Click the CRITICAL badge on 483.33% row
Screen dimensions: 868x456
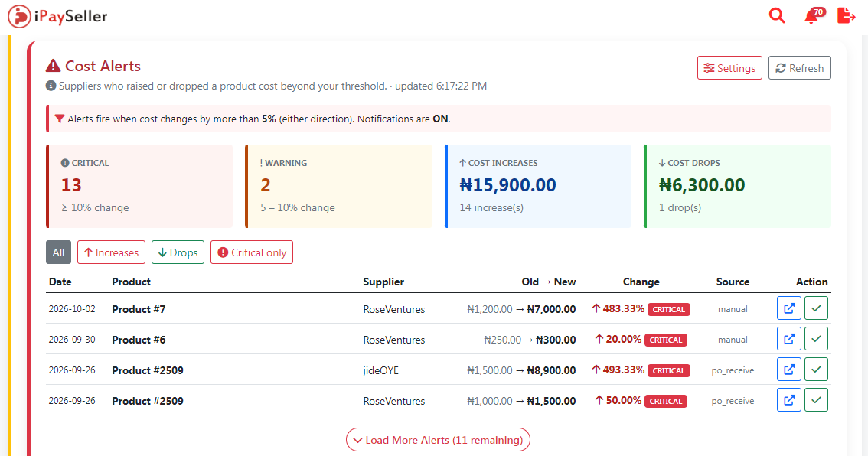tap(669, 309)
